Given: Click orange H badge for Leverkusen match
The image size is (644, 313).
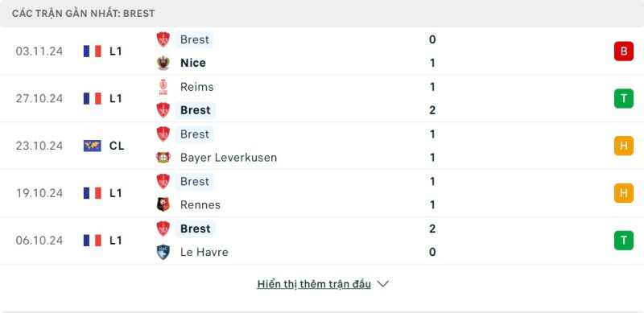Looking at the screenshot, I should [623, 146].
